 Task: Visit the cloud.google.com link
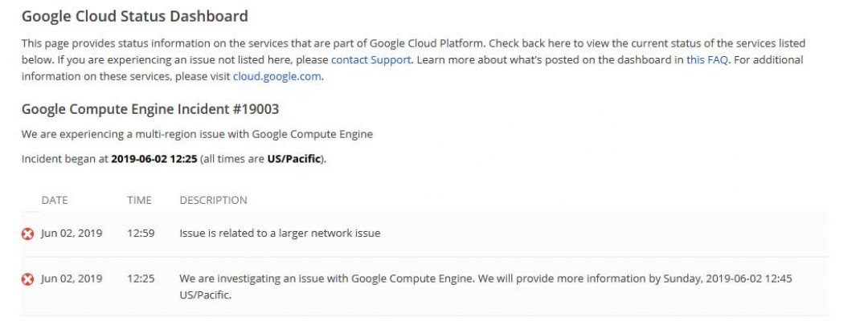[276, 77]
